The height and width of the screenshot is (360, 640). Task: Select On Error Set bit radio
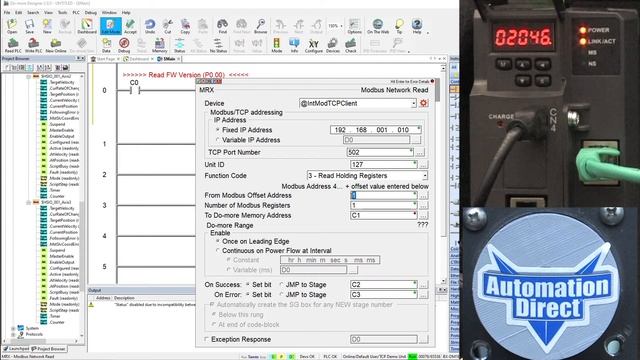coord(248,294)
